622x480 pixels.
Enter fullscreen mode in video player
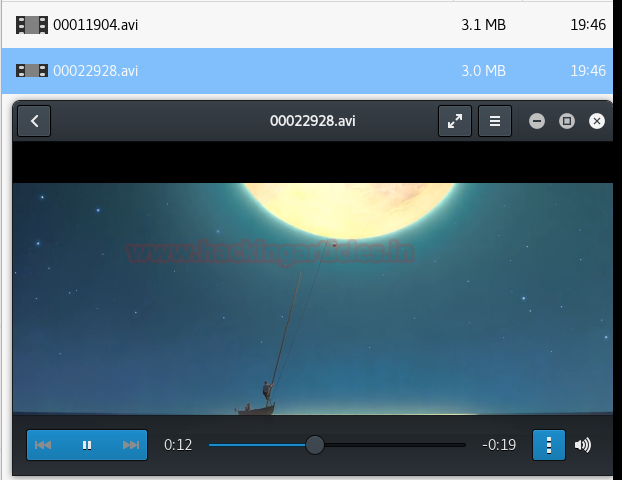[x=455, y=121]
